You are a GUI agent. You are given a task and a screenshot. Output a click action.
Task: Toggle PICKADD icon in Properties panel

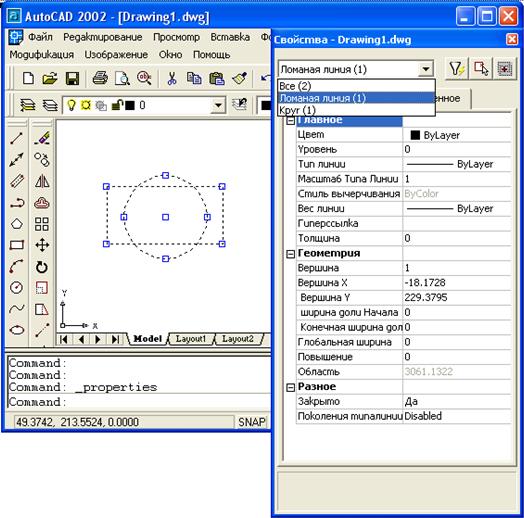pyautogui.click(x=504, y=69)
